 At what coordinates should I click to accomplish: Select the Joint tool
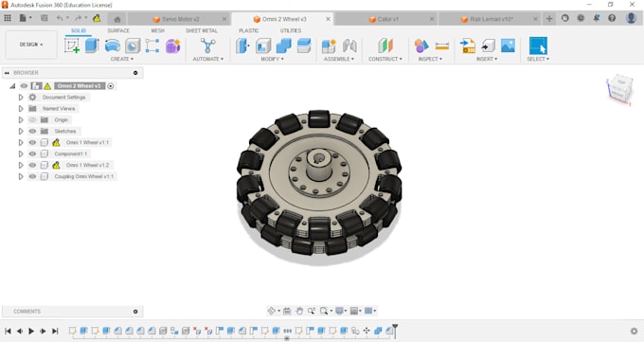[349, 45]
